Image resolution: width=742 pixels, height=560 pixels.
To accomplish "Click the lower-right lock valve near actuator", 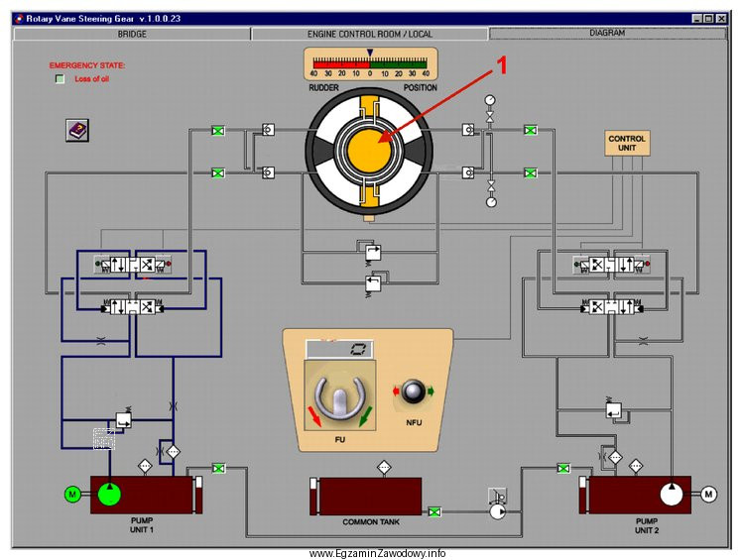I will pos(468,172).
